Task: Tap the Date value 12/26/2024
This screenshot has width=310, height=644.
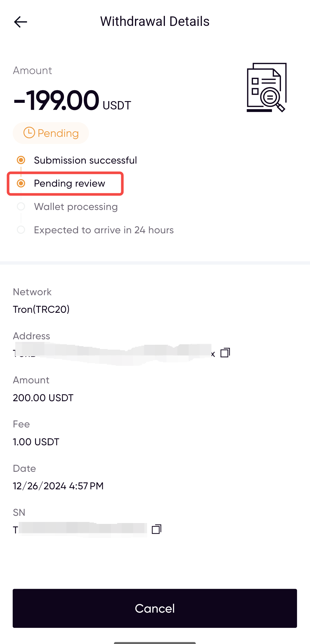Action: click(x=58, y=486)
